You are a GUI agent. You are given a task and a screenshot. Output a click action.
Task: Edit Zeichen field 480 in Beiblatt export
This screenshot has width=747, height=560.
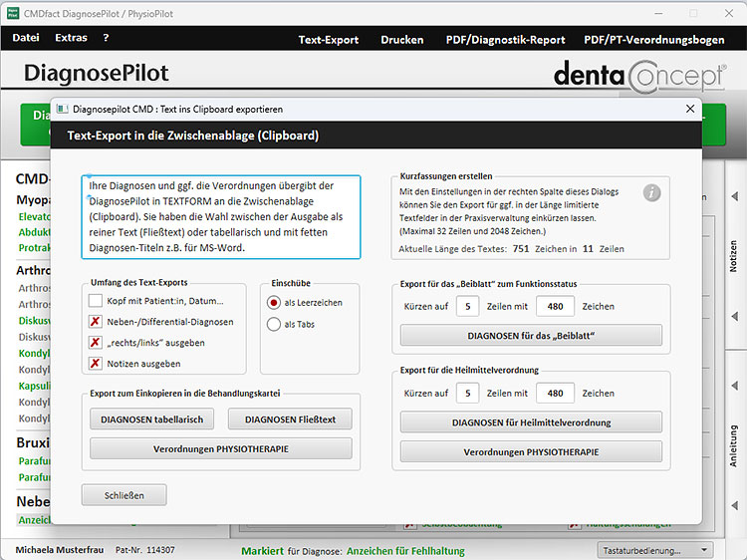tap(555, 307)
